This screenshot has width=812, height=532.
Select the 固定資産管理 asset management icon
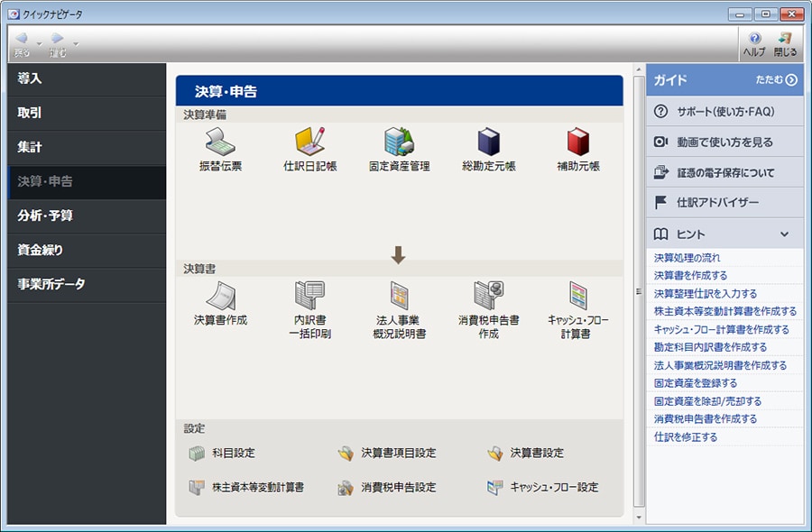tap(398, 144)
